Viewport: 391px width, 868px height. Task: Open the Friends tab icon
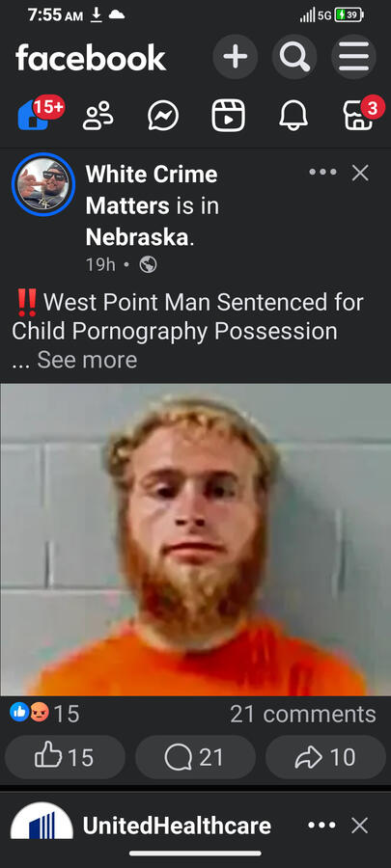point(98,116)
